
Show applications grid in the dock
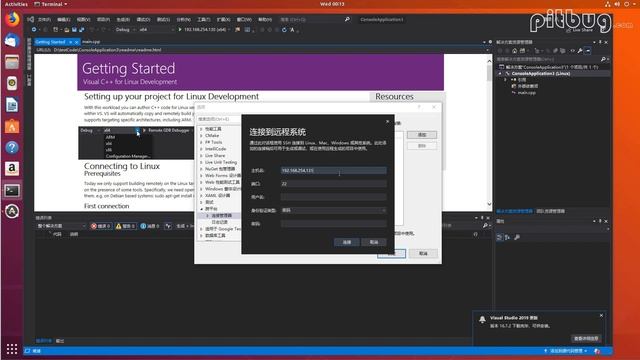pyautogui.click(x=12, y=349)
